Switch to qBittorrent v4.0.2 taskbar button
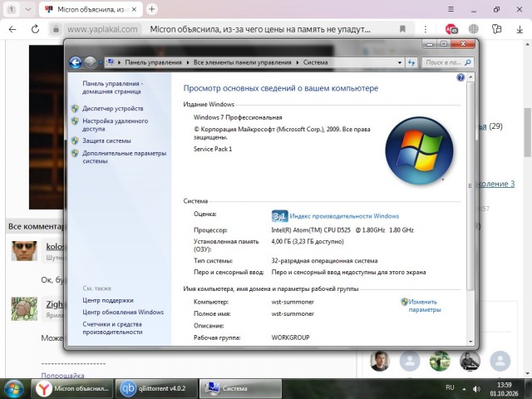This screenshot has height=399, width=532. point(156,389)
